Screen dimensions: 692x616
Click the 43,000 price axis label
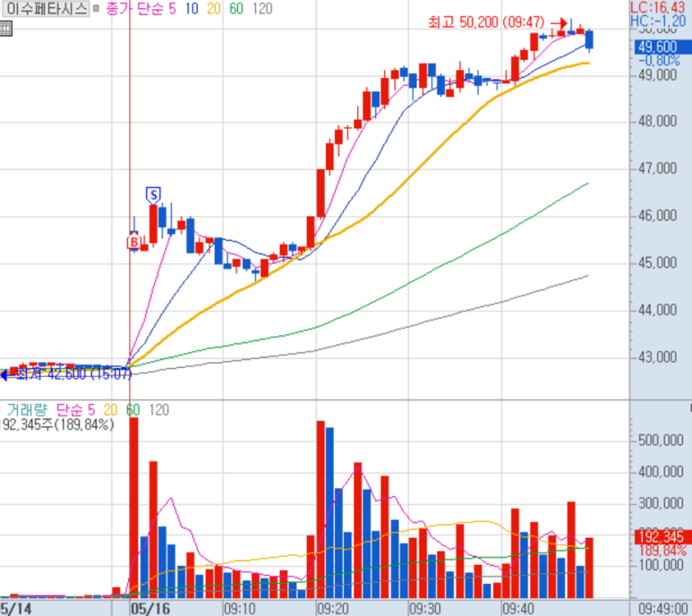[x=657, y=357]
